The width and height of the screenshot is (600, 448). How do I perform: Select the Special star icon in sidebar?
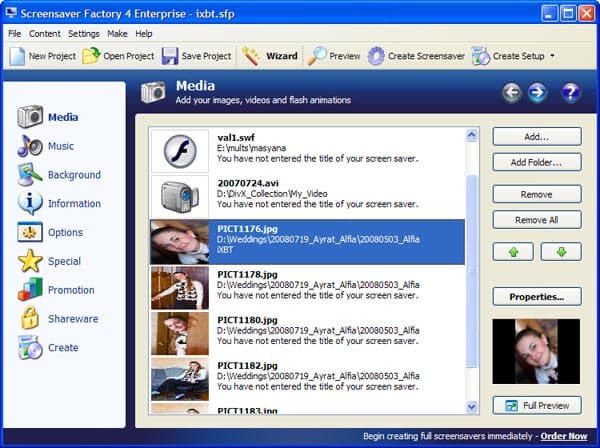point(30,261)
